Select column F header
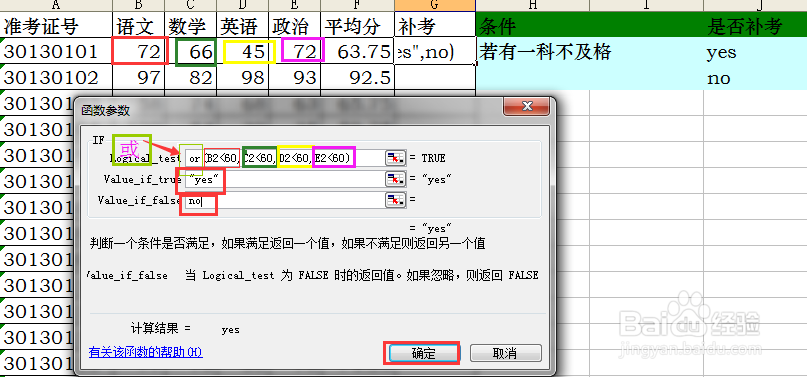807x377 pixels. coord(358,5)
